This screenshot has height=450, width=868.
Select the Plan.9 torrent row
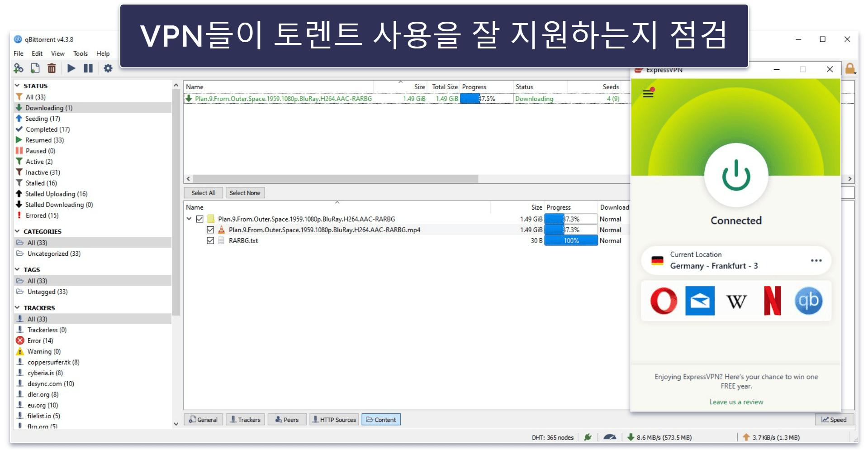[x=407, y=99]
